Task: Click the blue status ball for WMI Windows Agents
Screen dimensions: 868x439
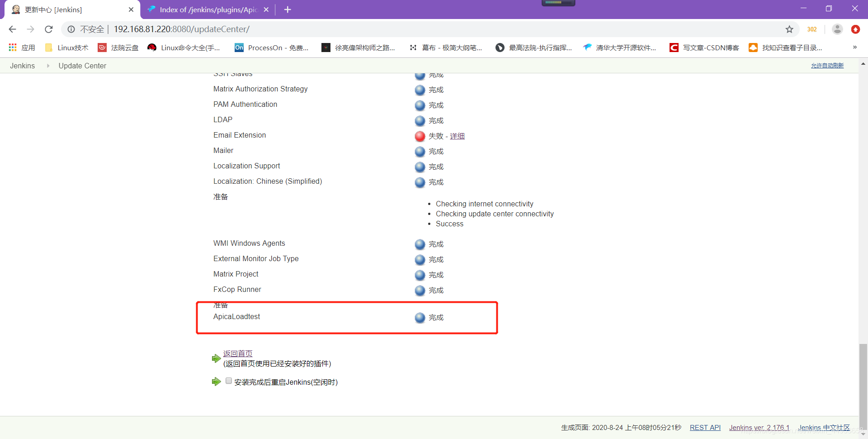Action: click(x=420, y=244)
